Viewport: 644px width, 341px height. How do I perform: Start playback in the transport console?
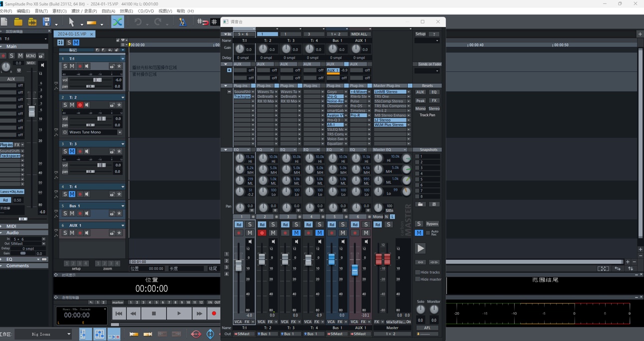click(x=179, y=314)
